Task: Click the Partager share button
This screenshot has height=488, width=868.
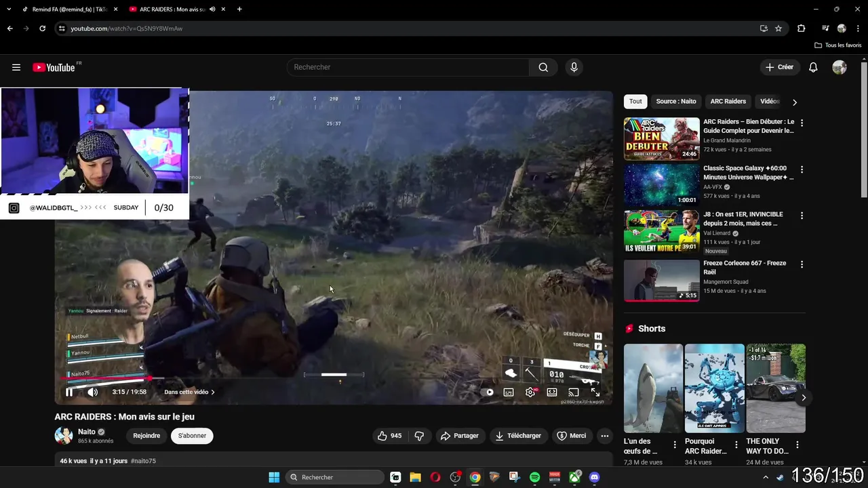Action: coord(460,436)
